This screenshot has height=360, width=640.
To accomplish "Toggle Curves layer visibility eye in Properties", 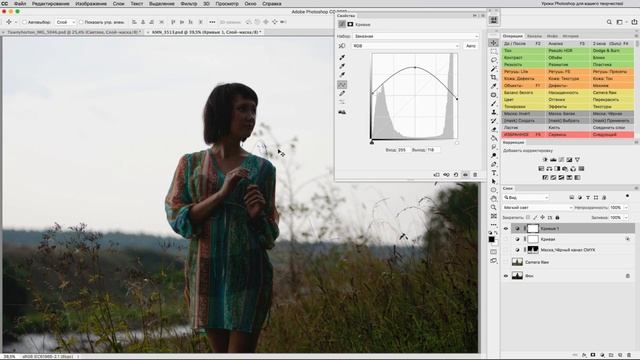I will pos(465,175).
